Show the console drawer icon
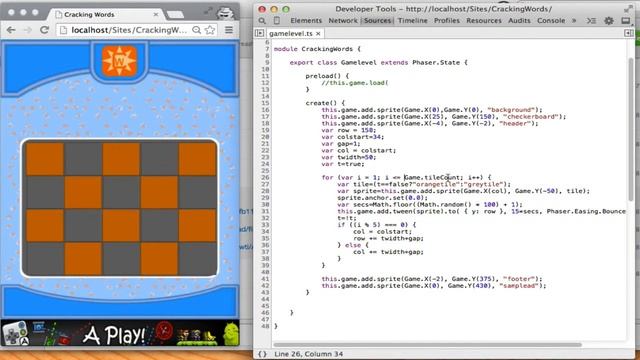This screenshot has height=360, width=640. (591, 20)
